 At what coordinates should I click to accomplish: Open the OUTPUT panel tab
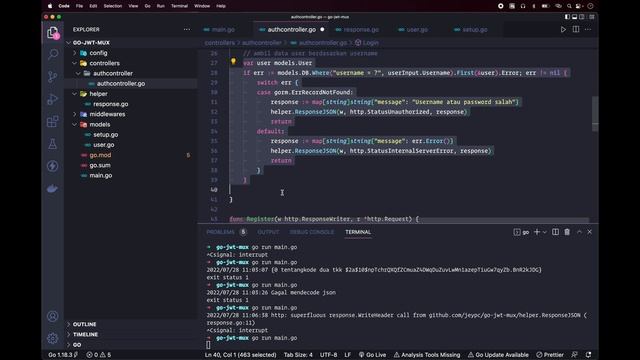tap(268, 232)
